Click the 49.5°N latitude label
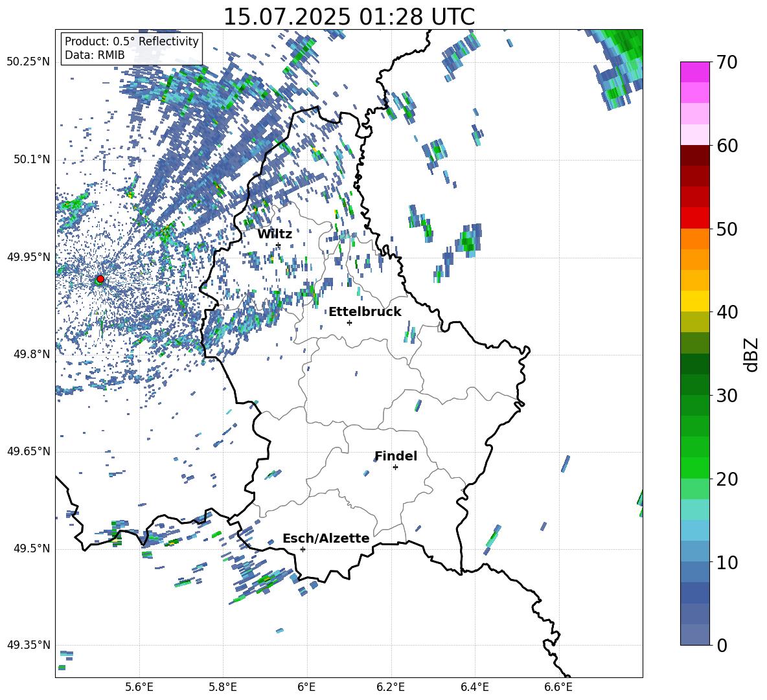The image size is (767, 700). click(32, 548)
